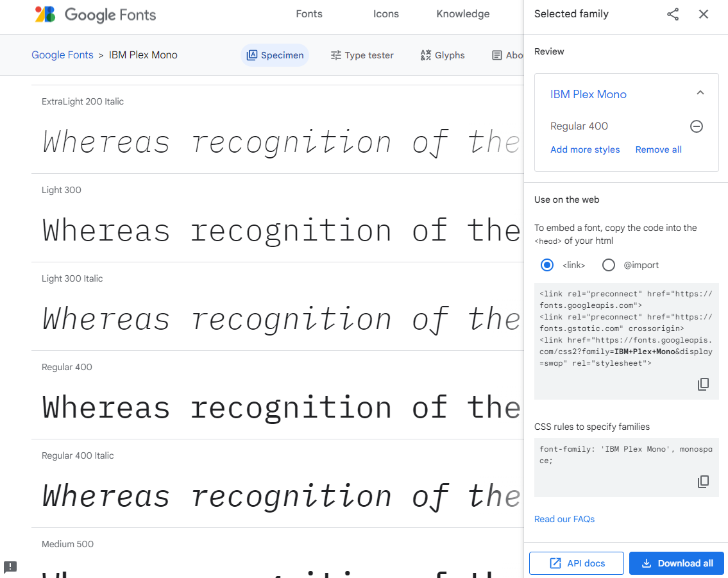Close the Selected family panel
Image resolution: width=728 pixels, height=578 pixels.
click(704, 14)
